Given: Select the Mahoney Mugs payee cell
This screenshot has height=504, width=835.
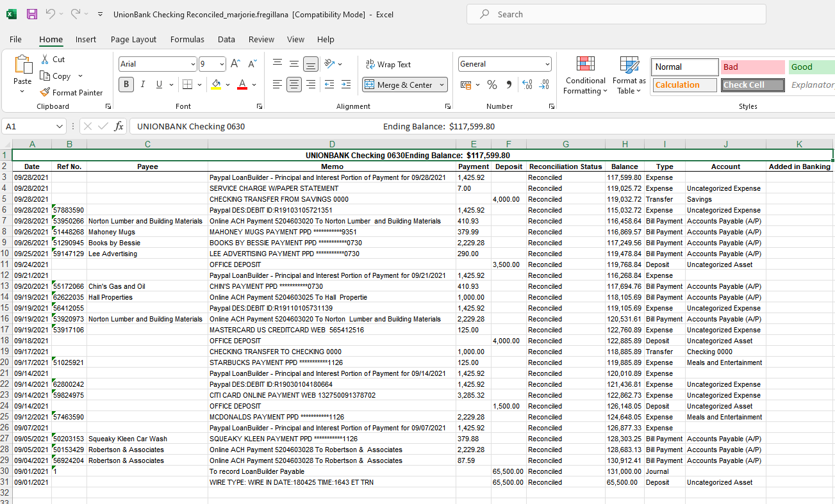Looking at the screenshot, I should (147, 232).
